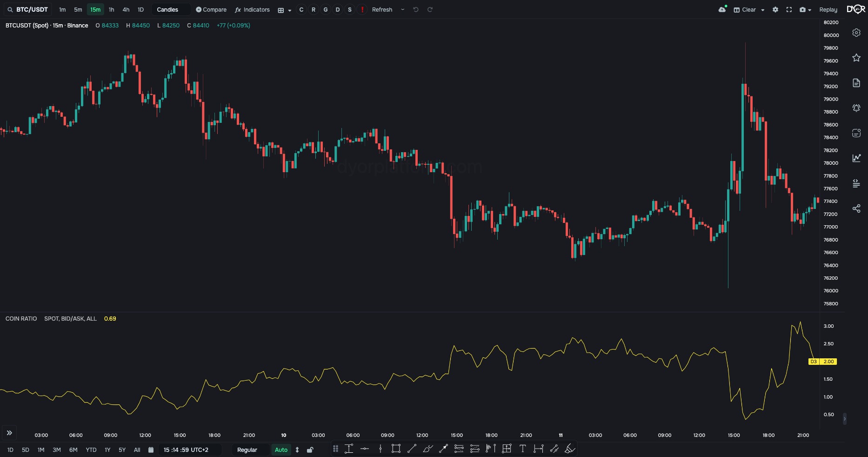Toggle the D indicator circle button
The image size is (868, 457).
(x=338, y=10)
